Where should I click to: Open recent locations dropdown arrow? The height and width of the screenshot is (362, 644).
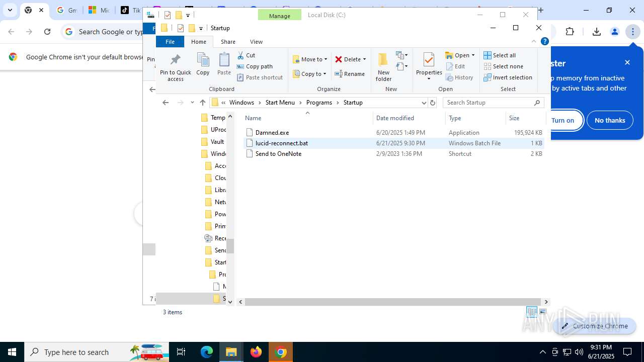click(x=192, y=103)
